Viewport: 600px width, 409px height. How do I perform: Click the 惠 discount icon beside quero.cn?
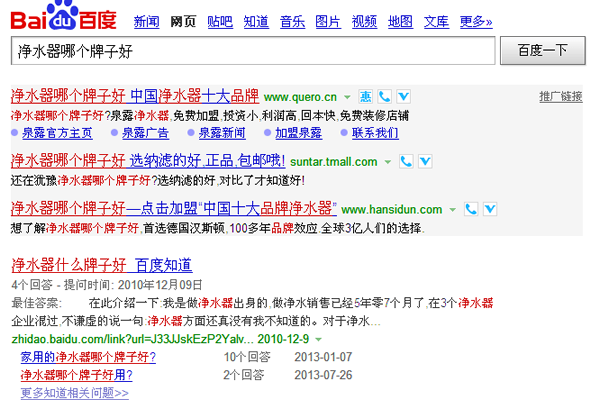coord(365,97)
